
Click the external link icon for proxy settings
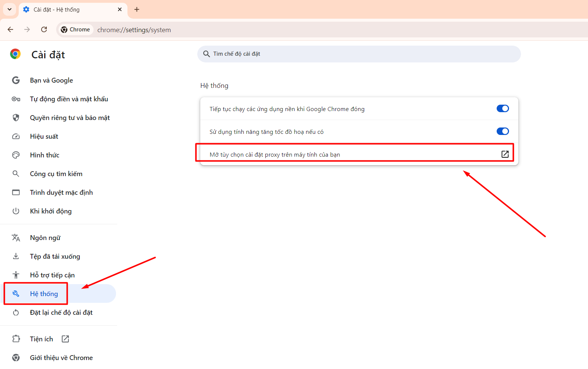pyautogui.click(x=505, y=154)
